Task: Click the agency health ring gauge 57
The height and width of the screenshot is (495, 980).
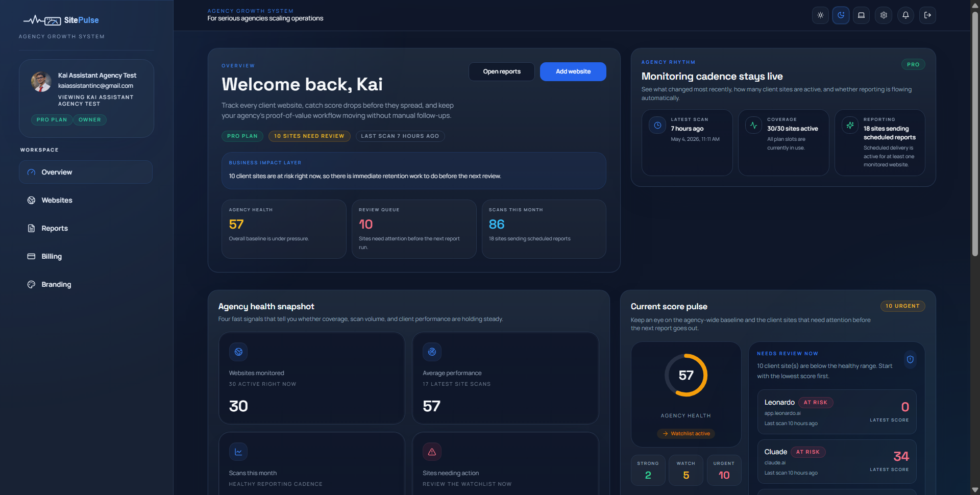Action: coord(686,376)
